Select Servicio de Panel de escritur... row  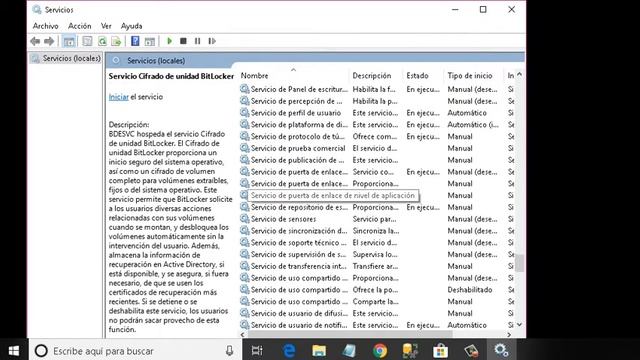click(x=376, y=89)
